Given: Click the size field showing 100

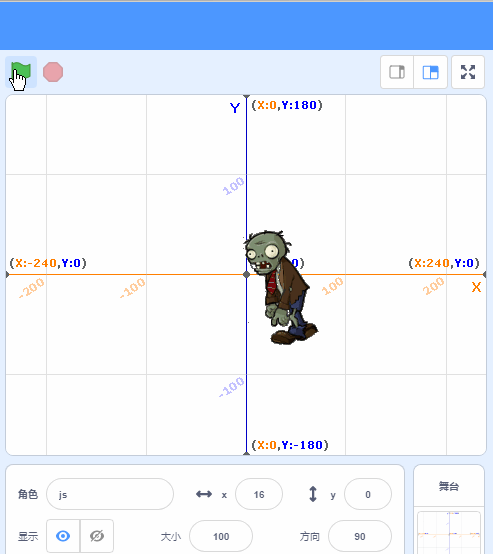Looking at the screenshot, I should click(221, 536).
